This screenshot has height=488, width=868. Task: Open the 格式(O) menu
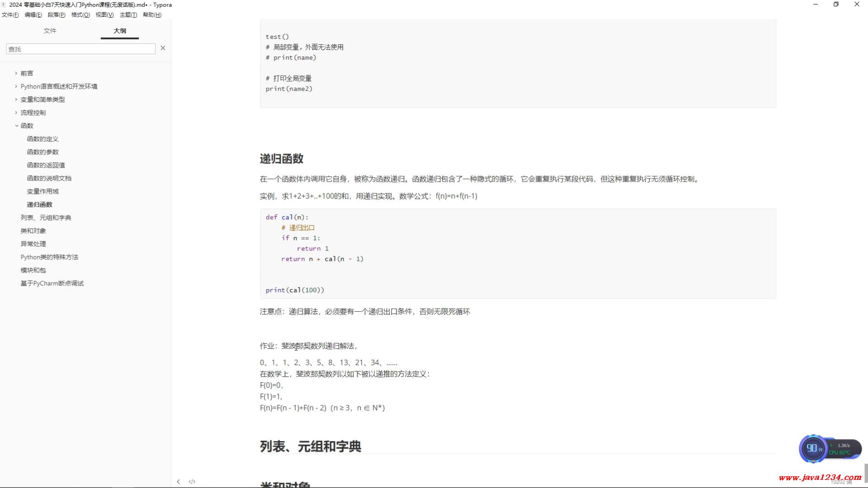[x=80, y=15]
